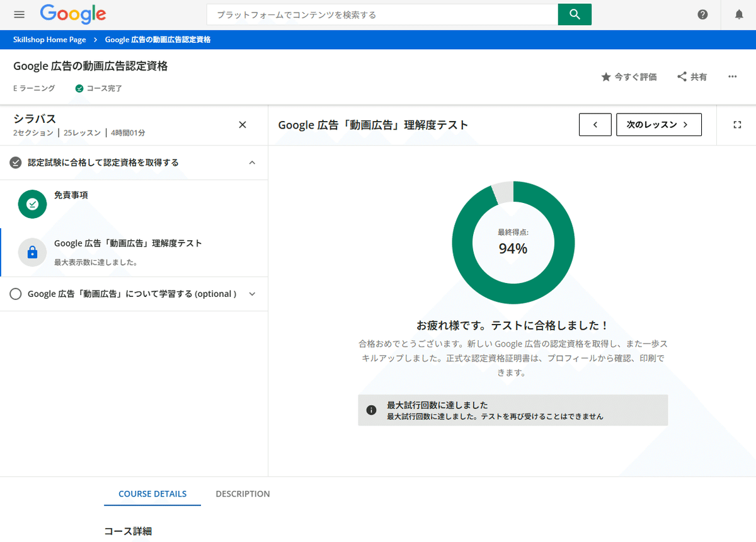Open the help question mark icon
The height and width of the screenshot is (542, 756).
702,14
